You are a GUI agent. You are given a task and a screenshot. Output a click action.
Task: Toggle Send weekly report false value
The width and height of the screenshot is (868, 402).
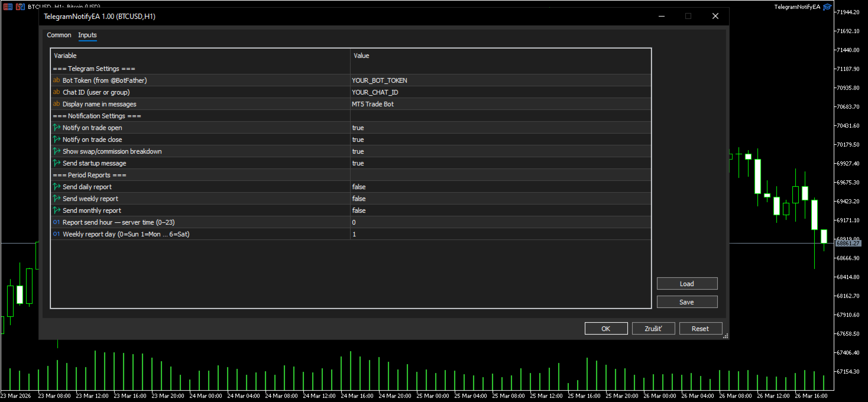[x=501, y=199]
